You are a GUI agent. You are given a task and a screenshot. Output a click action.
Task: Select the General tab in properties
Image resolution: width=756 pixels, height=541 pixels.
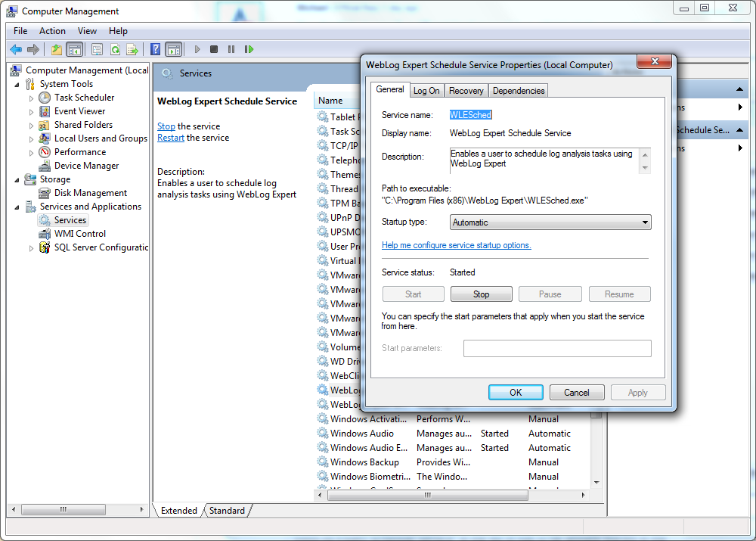389,89
